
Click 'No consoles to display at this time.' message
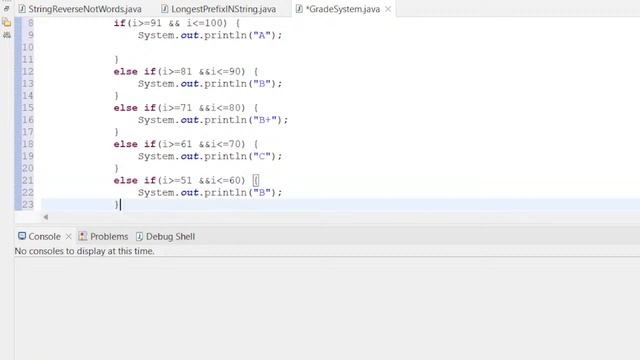click(x=84, y=251)
